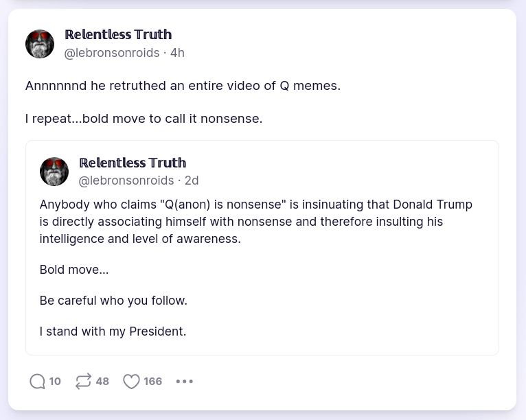Click the reply speech bubble icon
Viewport: 526px width, 420px height.
(x=37, y=382)
